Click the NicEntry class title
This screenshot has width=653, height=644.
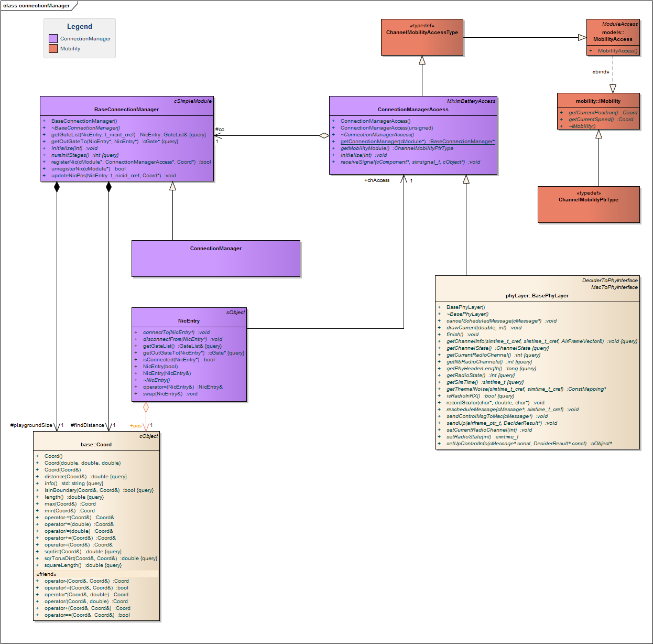pos(189,320)
